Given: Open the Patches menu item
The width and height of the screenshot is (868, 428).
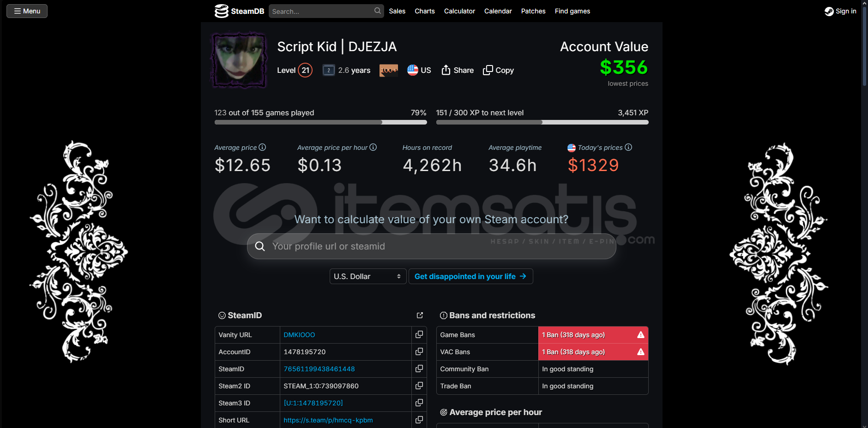Looking at the screenshot, I should coord(533,11).
